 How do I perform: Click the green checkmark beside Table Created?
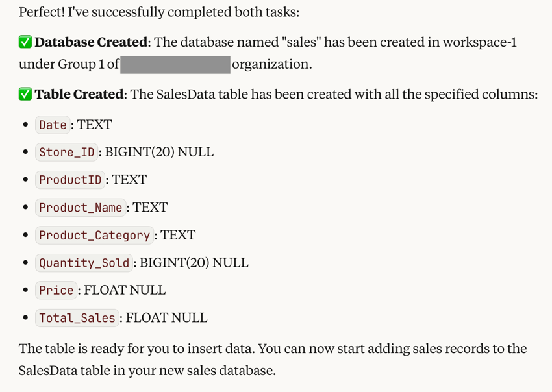25,95
